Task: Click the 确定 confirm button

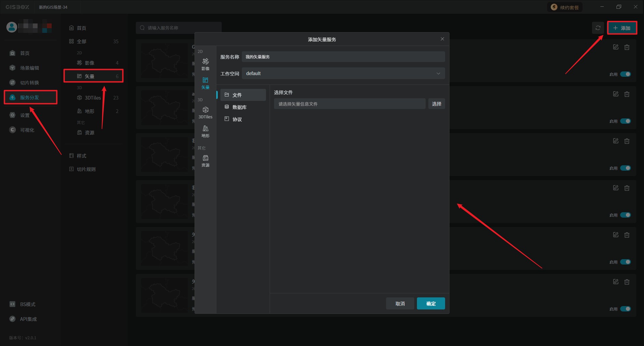Action: 431,303
